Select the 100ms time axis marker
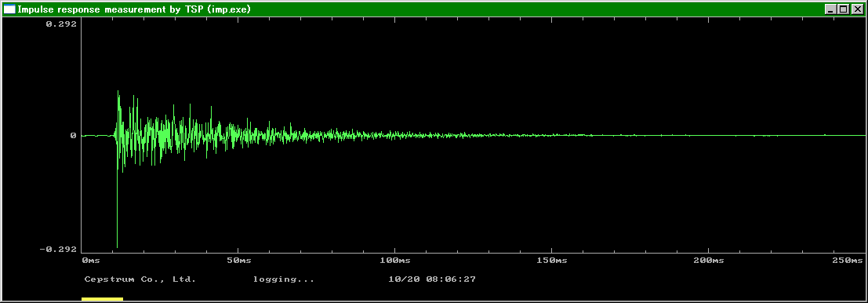The image size is (868, 303). pos(396,261)
